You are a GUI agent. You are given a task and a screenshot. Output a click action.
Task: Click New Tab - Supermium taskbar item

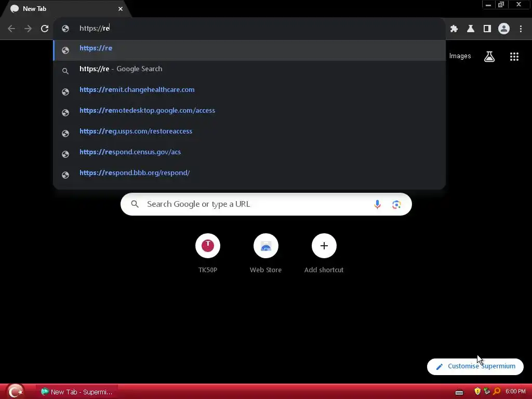tap(77, 392)
